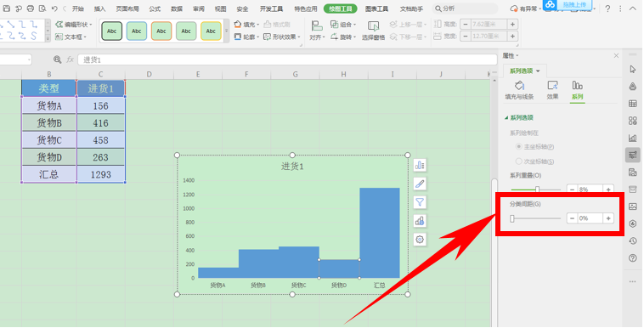The width and height of the screenshot is (644, 328).
Task: Open the Series Options (系列选项) dropdown tab
Action: coord(525,71)
